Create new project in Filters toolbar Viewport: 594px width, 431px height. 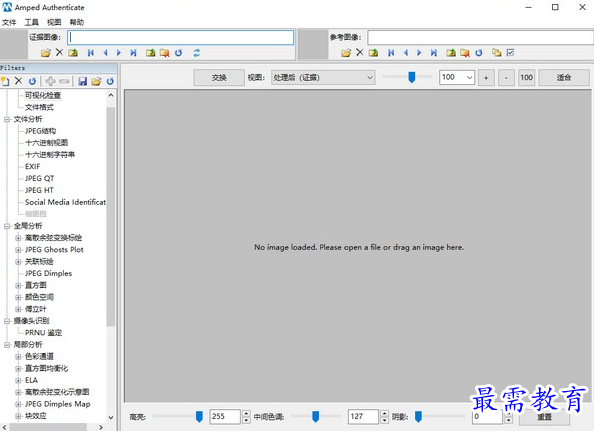[5, 81]
